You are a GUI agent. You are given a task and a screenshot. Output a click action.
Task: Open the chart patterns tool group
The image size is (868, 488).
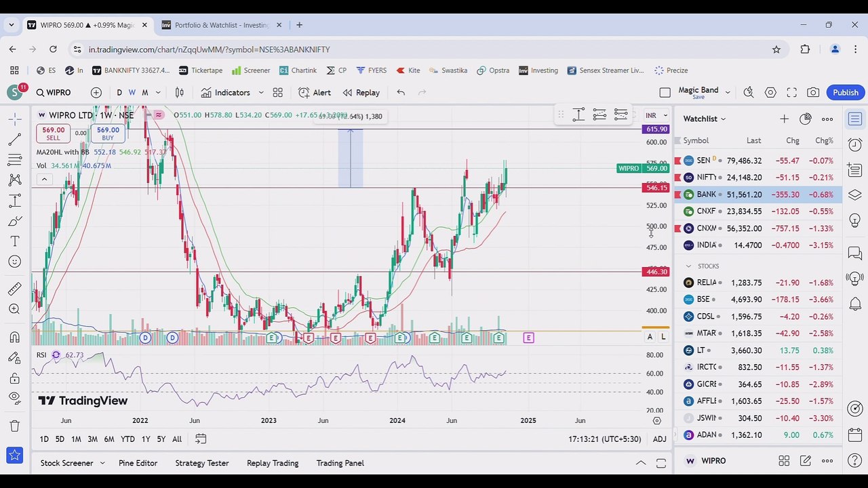click(14, 180)
